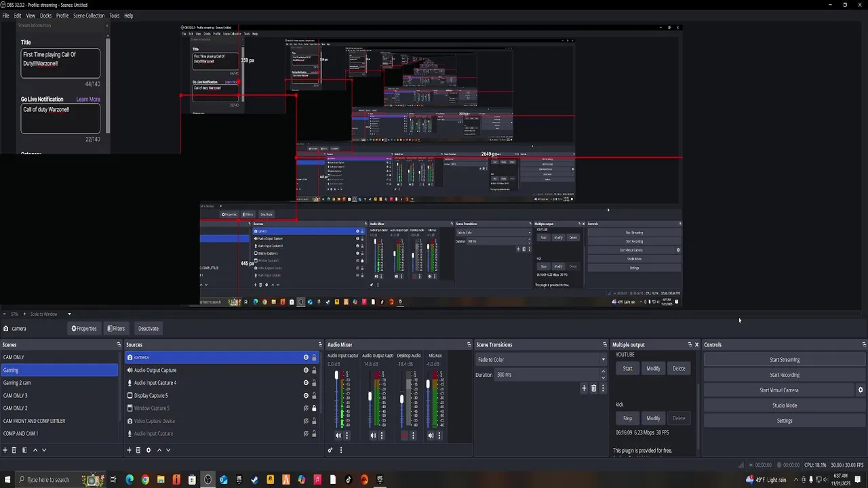868x488 pixels.
Task: Click Learn More link beside Go Live Notification
Action: click(x=88, y=99)
